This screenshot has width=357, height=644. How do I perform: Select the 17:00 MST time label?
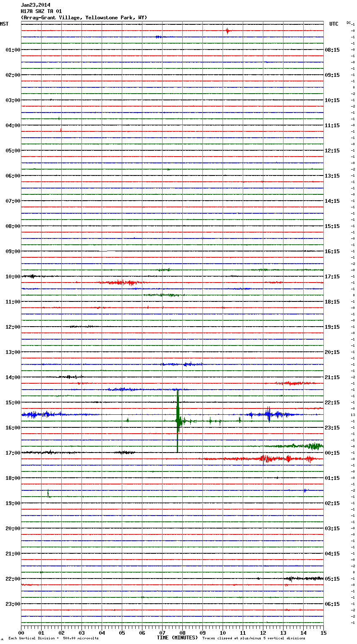(x=13, y=453)
